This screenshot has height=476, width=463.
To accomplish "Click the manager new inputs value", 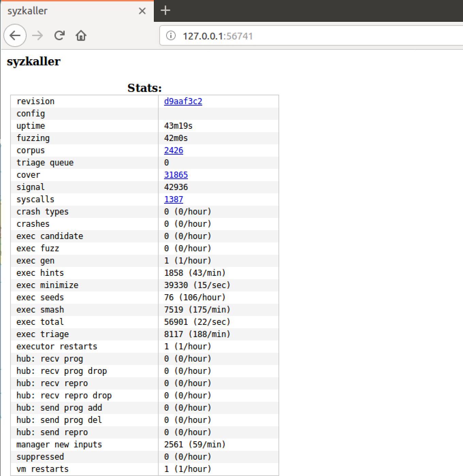I will pyautogui.click(x=194, y=445).
